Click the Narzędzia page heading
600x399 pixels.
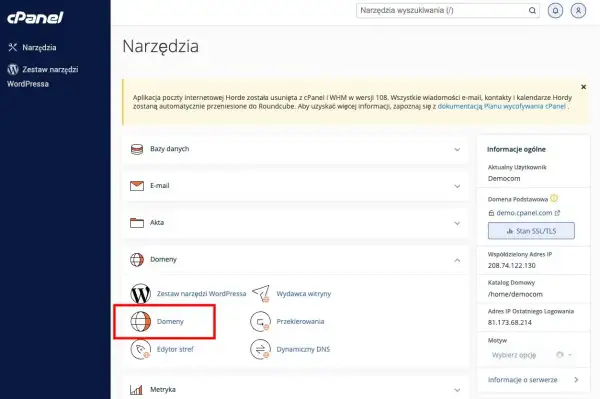161,46
